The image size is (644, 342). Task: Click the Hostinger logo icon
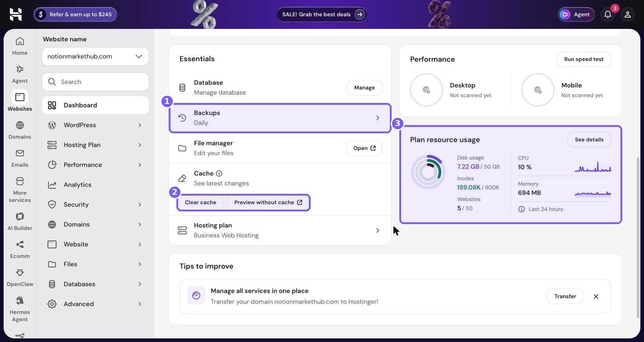click(16, 14)
